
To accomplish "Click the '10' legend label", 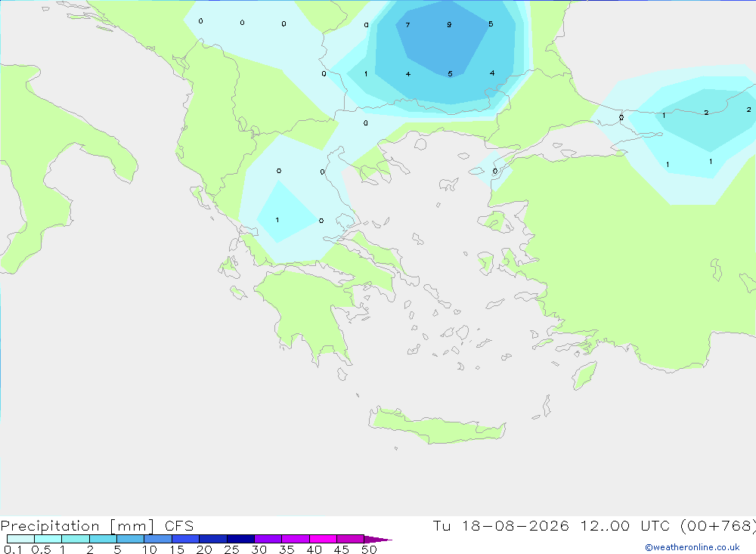I will tap(150, 549).
